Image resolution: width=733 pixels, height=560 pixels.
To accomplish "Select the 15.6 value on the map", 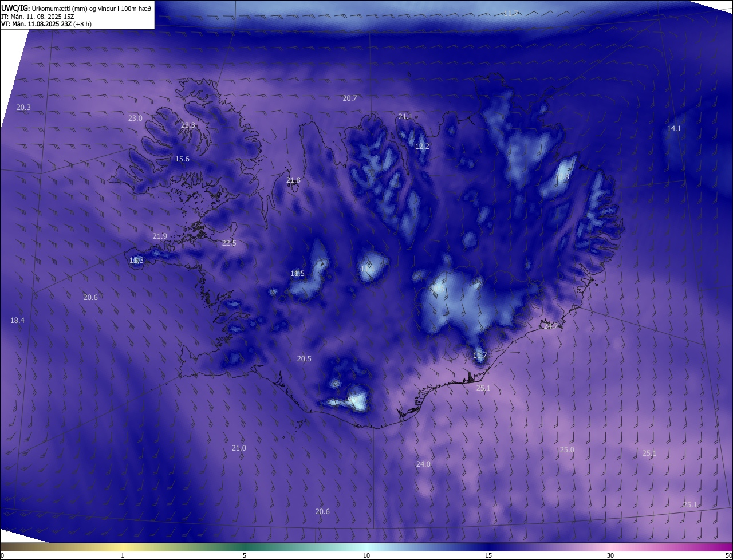I will [x=182, y=159].
